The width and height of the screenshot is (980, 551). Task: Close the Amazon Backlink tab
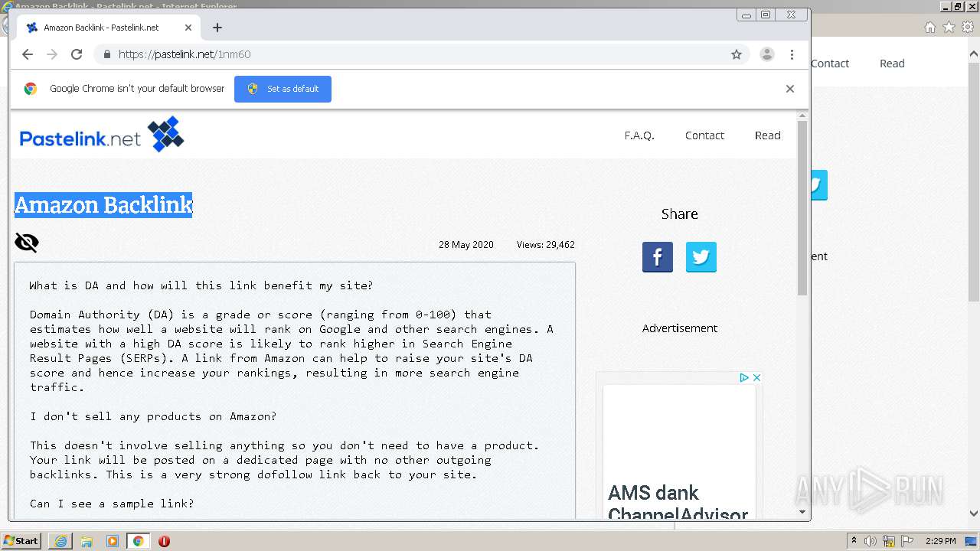click(x=188, y=28)
